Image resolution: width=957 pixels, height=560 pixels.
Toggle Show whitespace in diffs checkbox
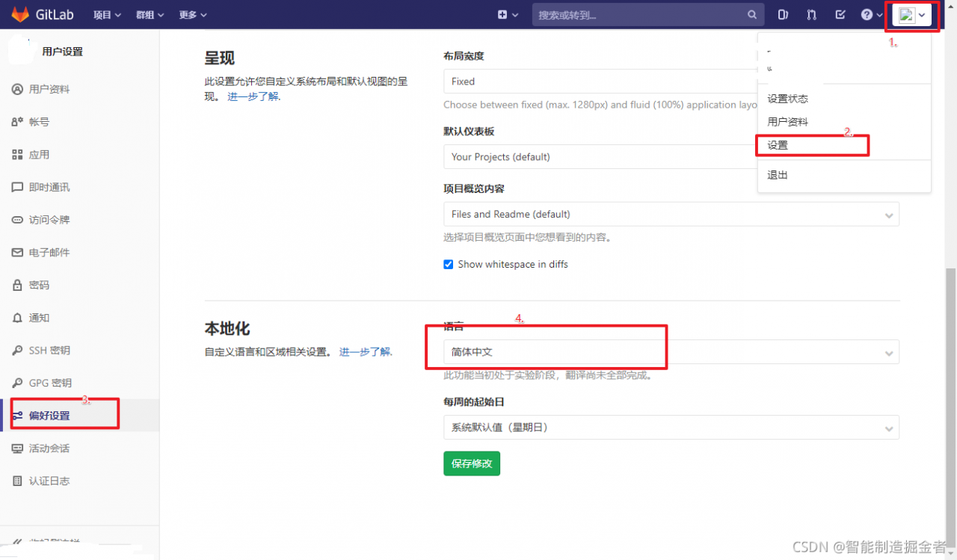click(x=449, y=264)
